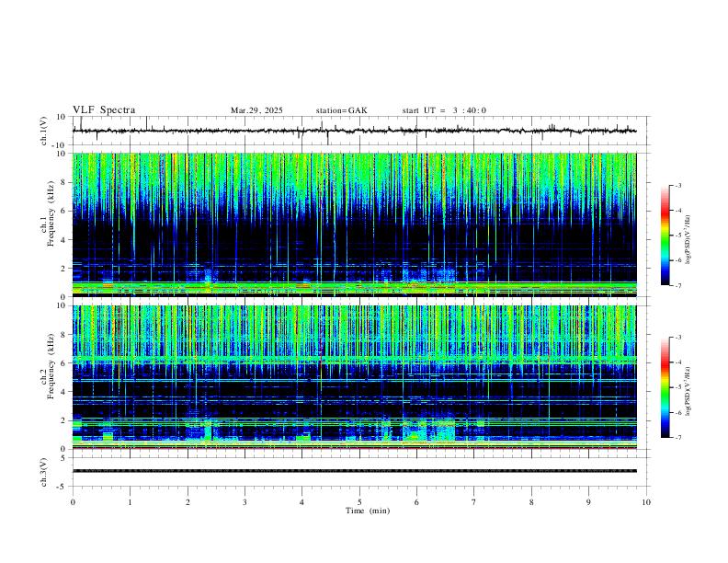
Task: Click the time axis tick label "2"
Action: (188, 502)
